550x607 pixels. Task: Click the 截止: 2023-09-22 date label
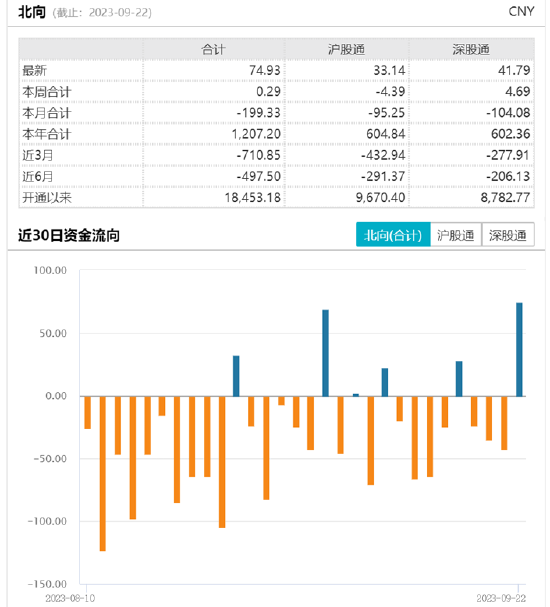tap(102, 13)
